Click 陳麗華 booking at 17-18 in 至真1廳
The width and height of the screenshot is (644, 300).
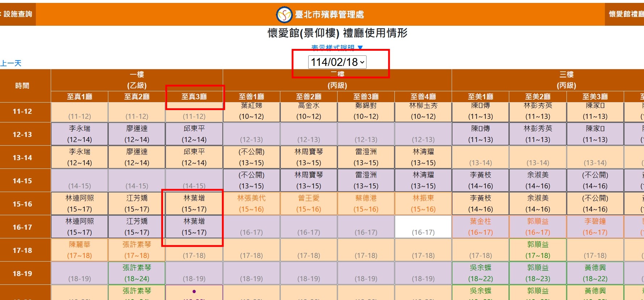80,250
